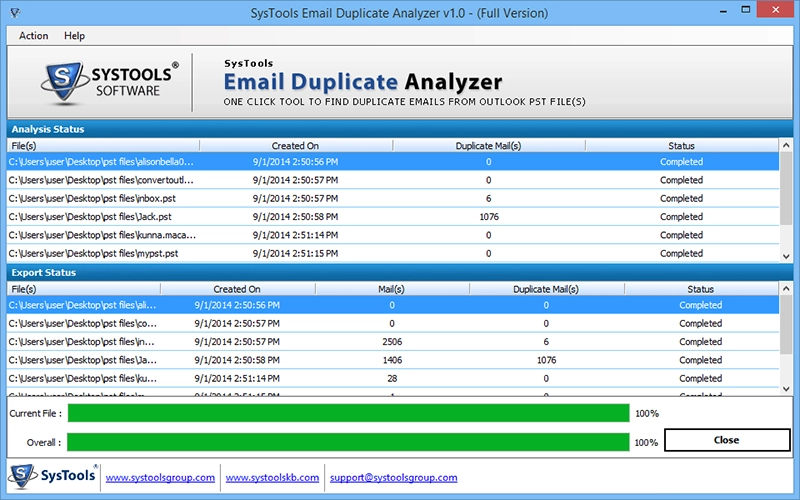
Task: Select the Jack.pst row in Analysis Status
Action: click(x=393, y=217)
